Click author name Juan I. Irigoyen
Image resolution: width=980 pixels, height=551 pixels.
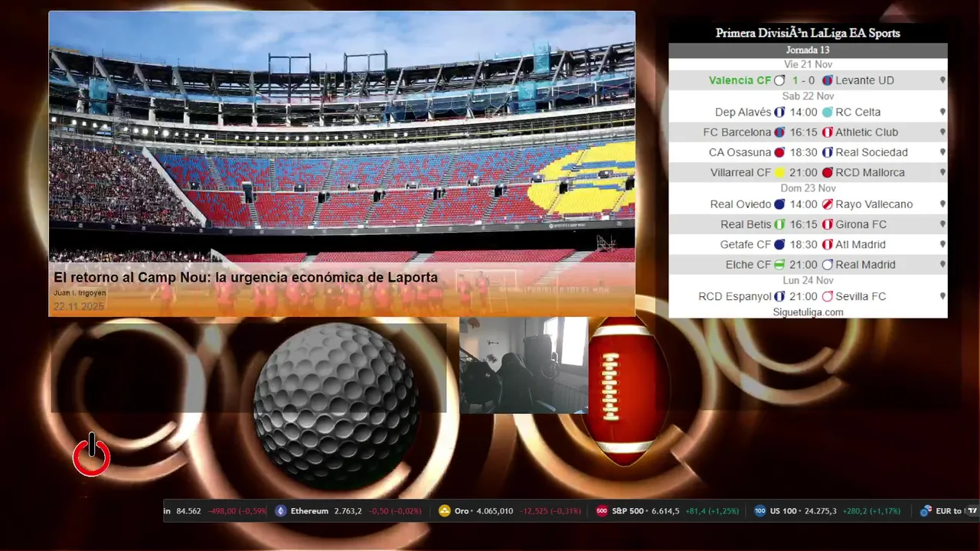pyautogui.click(x=80, y=293)
